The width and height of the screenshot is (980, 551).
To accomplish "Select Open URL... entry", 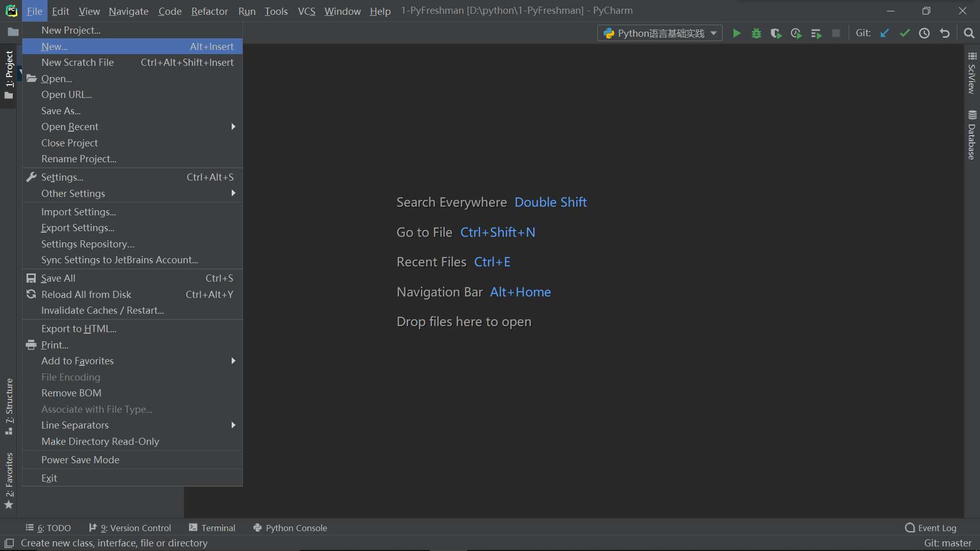I will [132, 94].
